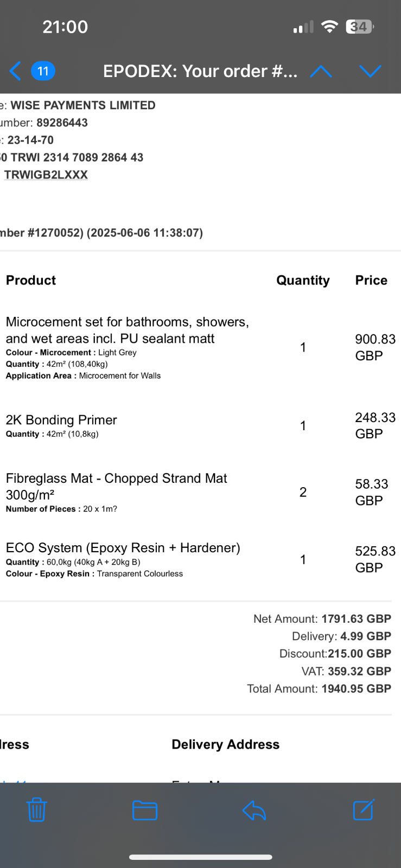This screenshot has width=401, height=868.
Task: Go to previous message with up chevron
Action: click(x=321, y=71)
